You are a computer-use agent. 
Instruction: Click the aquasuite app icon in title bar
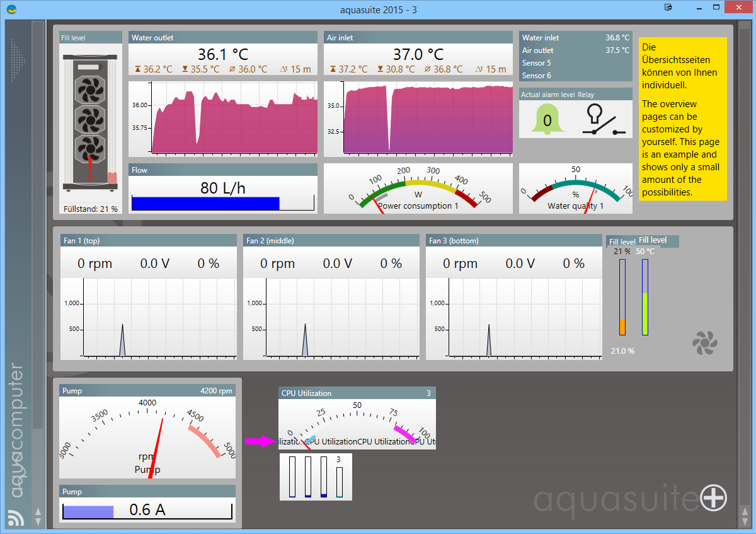coord(11,9)
